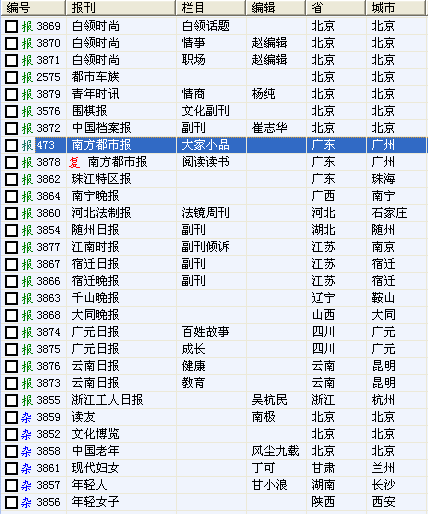Click the green 报 icon for entry 3855
The height and width of the screenshot is (514, 428).
click(27, 400)
